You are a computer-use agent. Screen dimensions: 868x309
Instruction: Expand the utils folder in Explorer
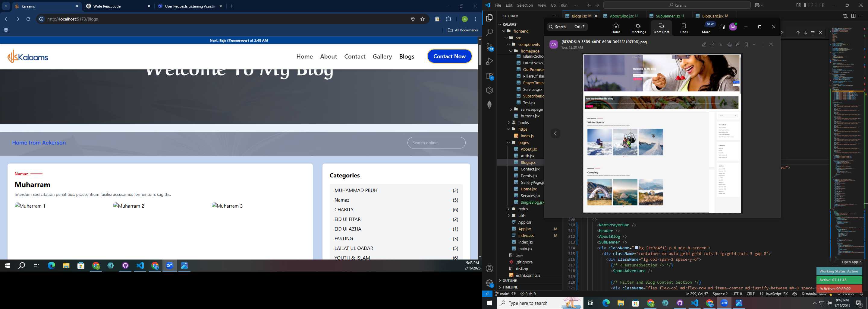pos(508,215)
